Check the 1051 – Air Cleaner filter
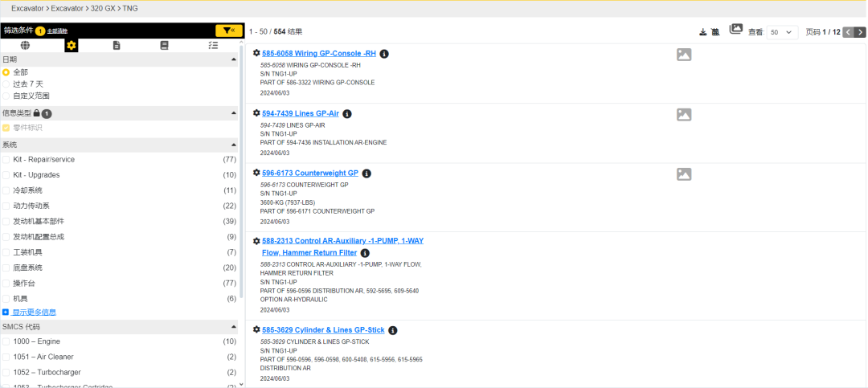Image resolution: width=868 pixels, height=388 pixels. pos(6,357)
